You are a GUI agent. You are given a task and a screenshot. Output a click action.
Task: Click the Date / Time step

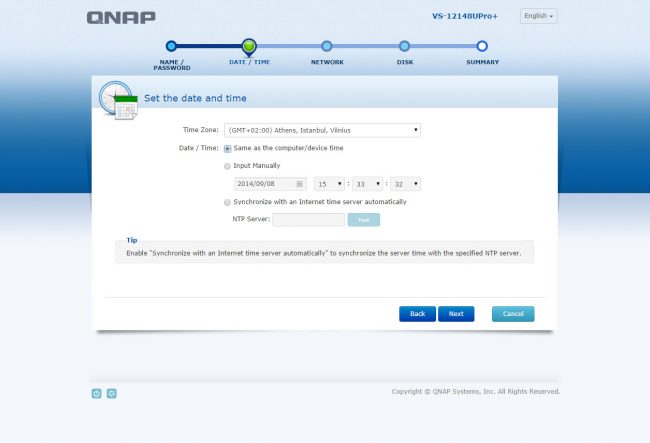[249, 46]
